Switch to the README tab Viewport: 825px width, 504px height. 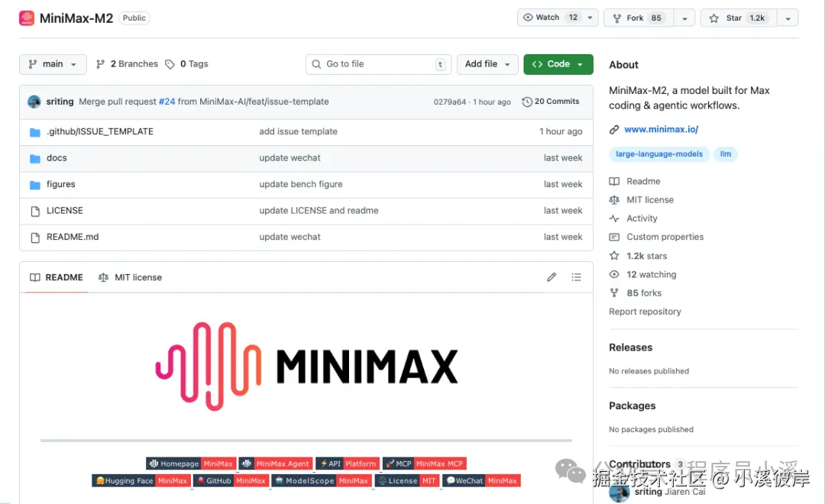point(57,277)
